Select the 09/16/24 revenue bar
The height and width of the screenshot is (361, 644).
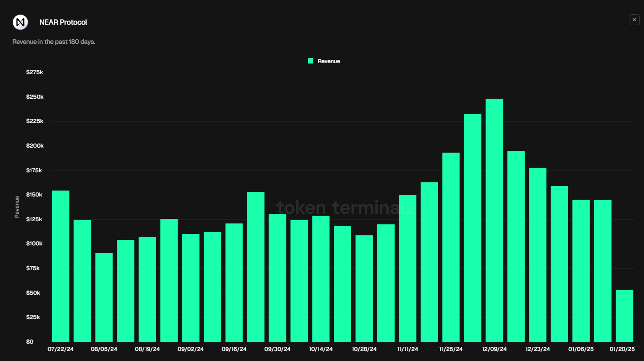[x=234, y=282]
